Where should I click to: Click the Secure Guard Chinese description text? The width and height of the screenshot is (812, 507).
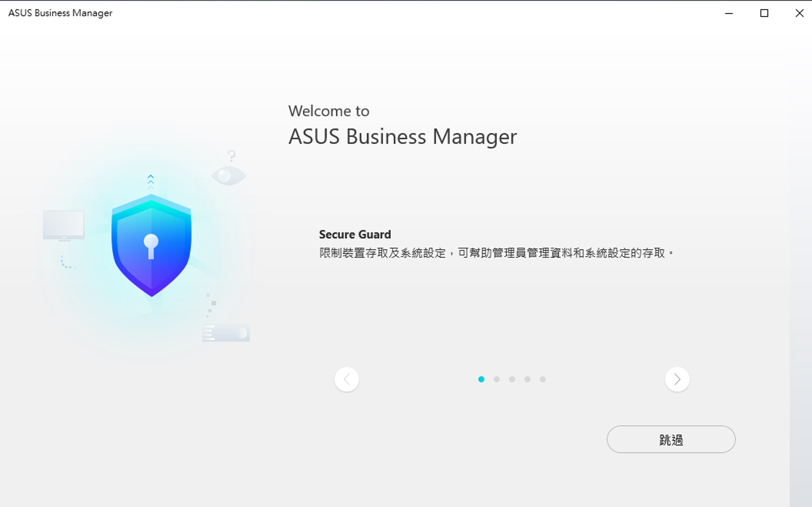495,253
